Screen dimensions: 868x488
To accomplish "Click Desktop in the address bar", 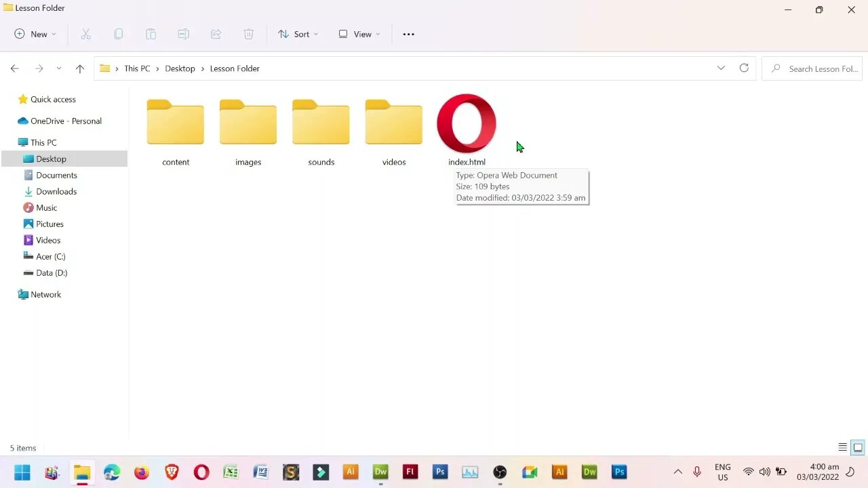I will (x=180, y=68).
